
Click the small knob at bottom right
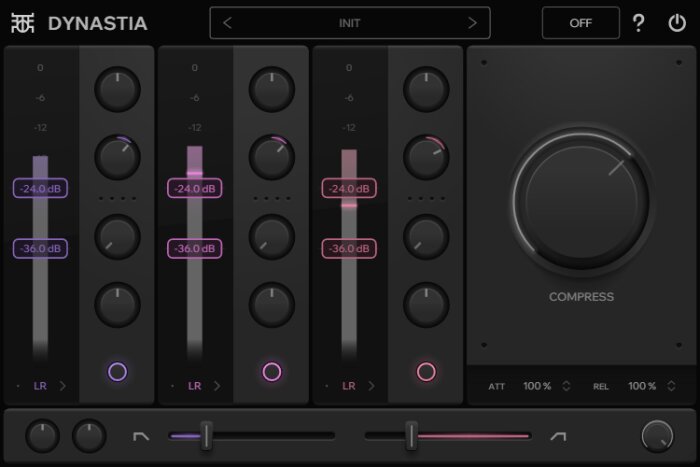click(x=657, y=436)
